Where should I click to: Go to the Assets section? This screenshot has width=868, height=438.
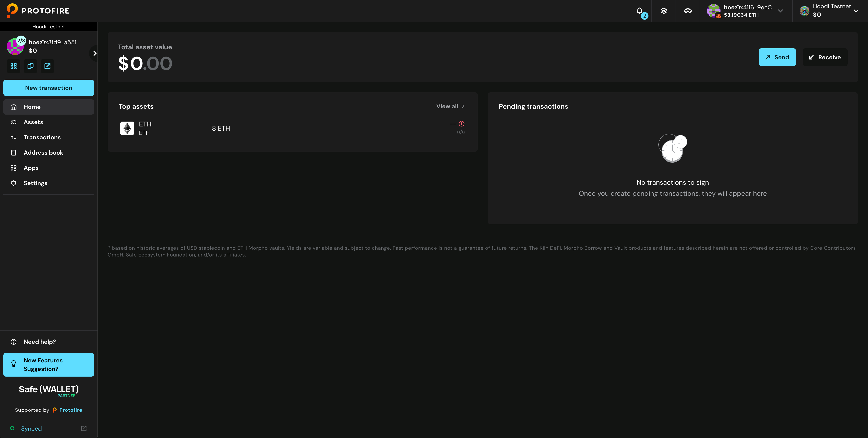click(33, 122)
